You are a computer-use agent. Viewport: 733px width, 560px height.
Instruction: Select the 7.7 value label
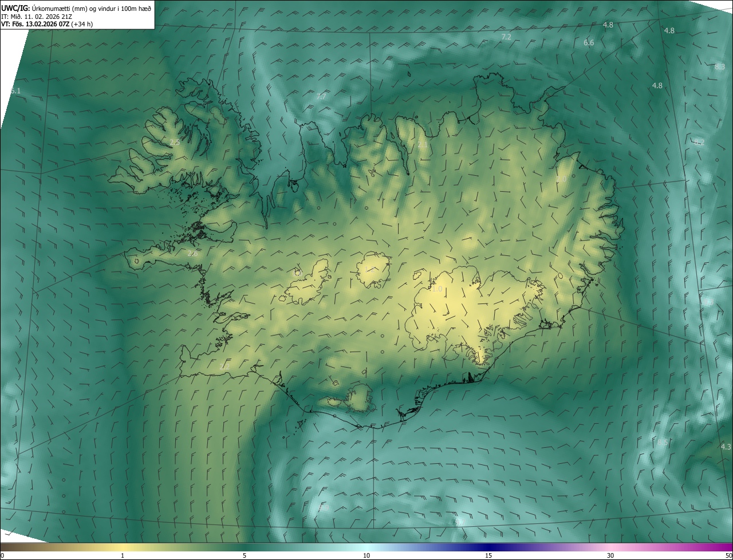click(321, 97)
